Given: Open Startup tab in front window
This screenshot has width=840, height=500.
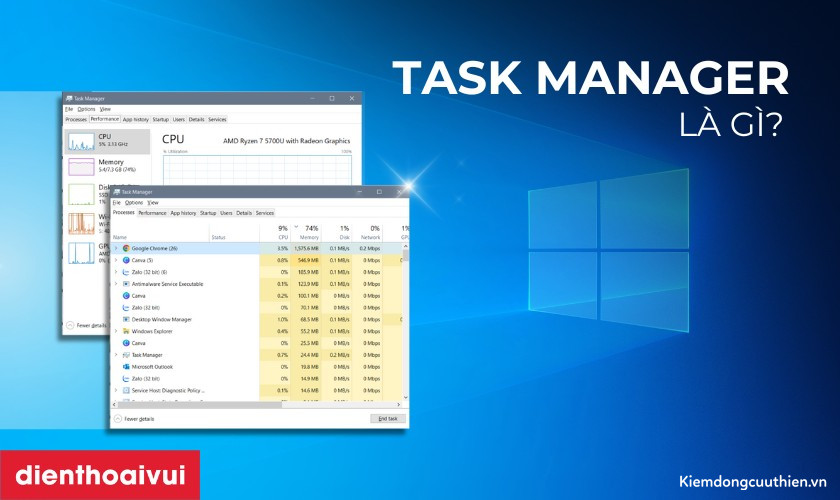Looking at the screenshot, I should point(208,213).
